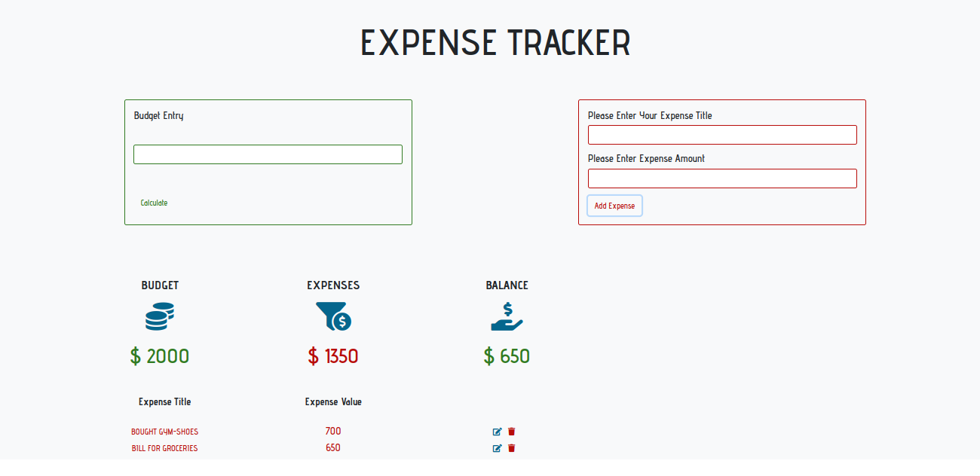Viewport: 980px width, 476px height.
Task: Click the 700 expense value
Action: click(333, 432)
